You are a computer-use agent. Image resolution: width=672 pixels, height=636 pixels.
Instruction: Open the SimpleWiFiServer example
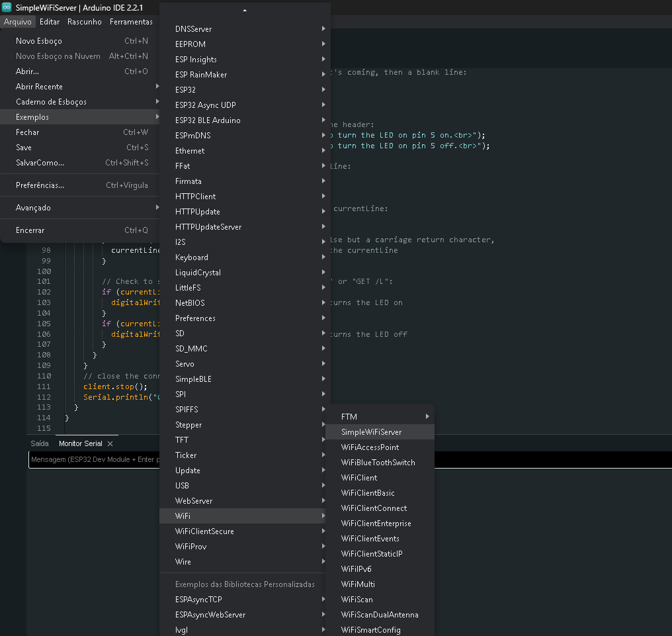(x=371, y=432)
